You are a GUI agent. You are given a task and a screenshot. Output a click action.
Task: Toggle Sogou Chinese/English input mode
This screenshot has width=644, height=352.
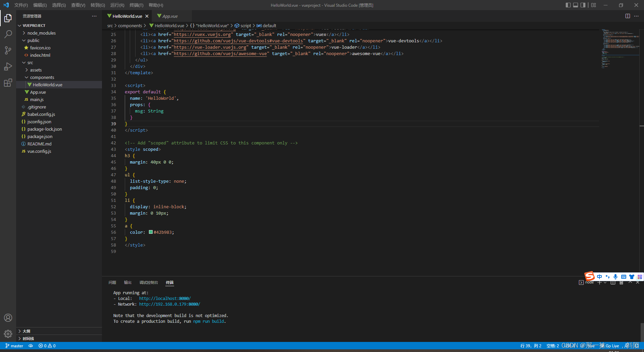[x=599, y=277]
